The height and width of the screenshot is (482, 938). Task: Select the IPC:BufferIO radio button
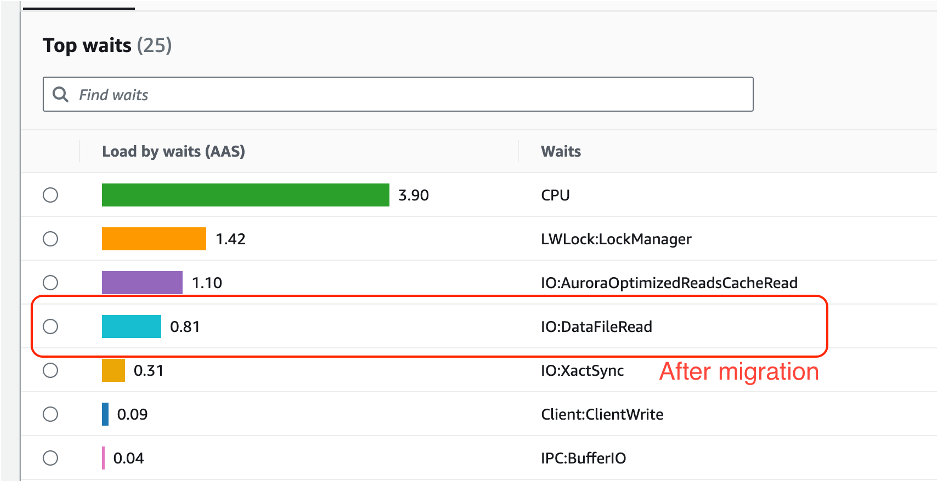pyautogui.click(x=50, y=458)
